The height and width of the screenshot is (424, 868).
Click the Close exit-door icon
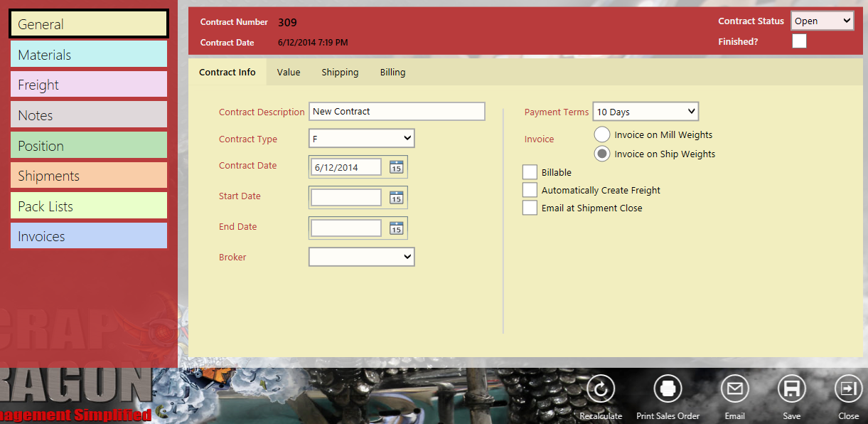tap(848, 388)
